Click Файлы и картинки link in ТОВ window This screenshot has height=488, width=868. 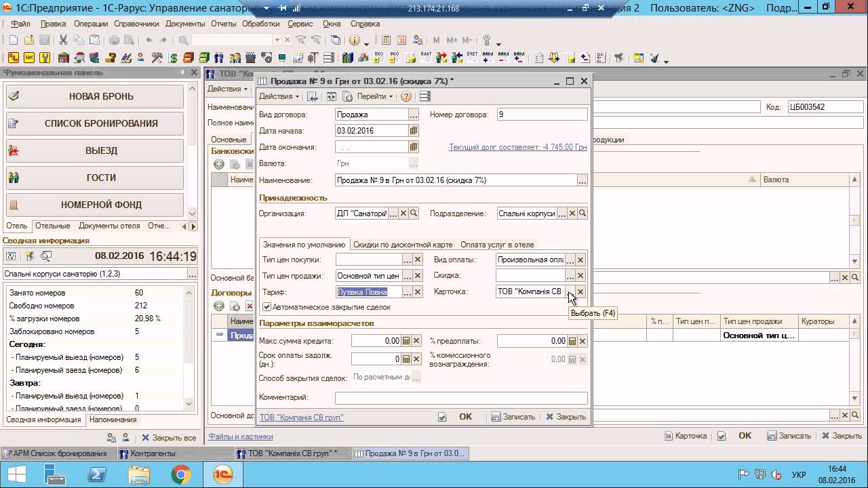(x=240, y=436)
